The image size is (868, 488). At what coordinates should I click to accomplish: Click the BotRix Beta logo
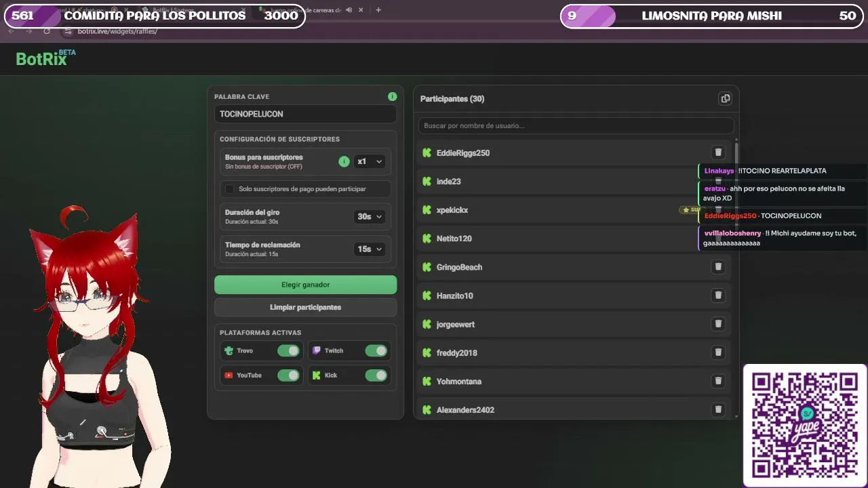tap(45, 58)
